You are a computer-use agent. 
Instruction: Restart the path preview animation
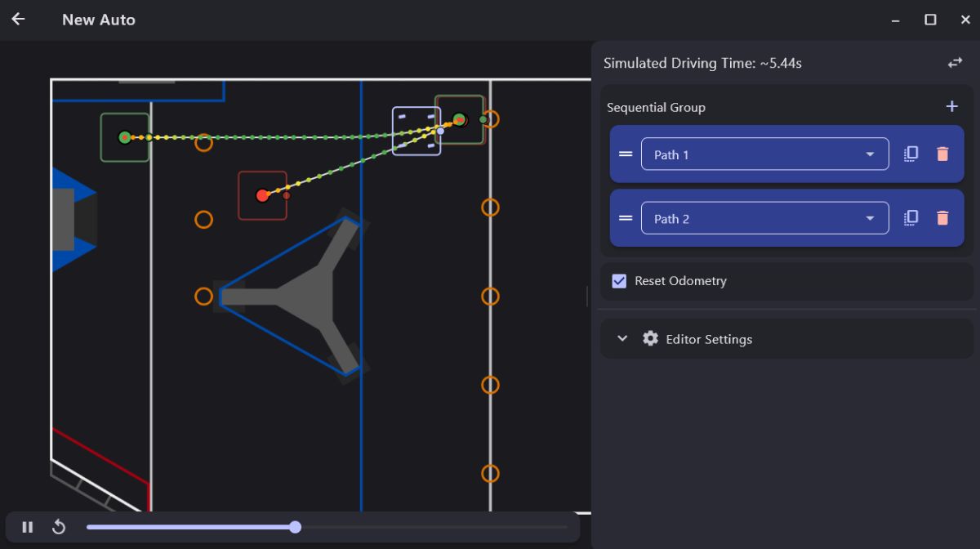point(59,527)
